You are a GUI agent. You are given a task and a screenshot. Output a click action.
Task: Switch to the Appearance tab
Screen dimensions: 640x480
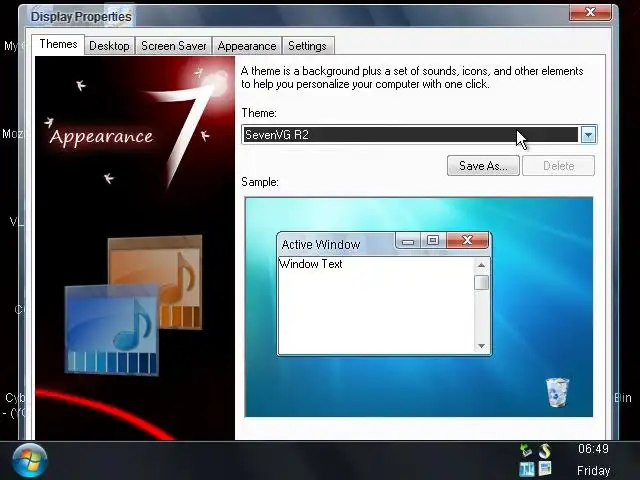tap(247, 46)
